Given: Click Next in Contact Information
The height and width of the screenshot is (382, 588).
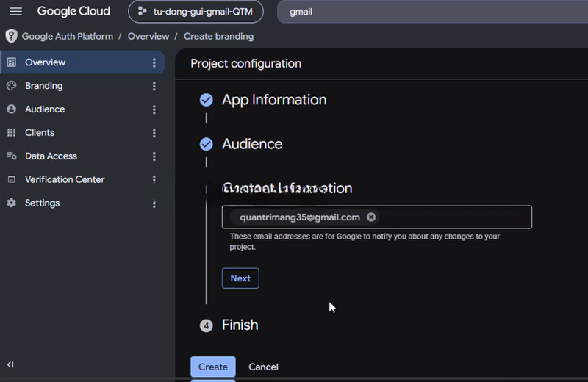Looking at the screenshot, I should (x=240, y=278).
